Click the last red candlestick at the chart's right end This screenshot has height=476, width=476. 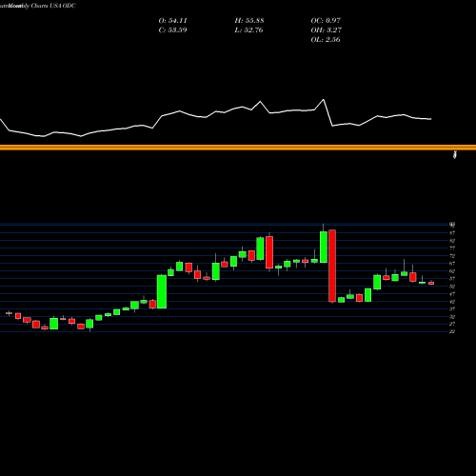(x=431, y=284)
